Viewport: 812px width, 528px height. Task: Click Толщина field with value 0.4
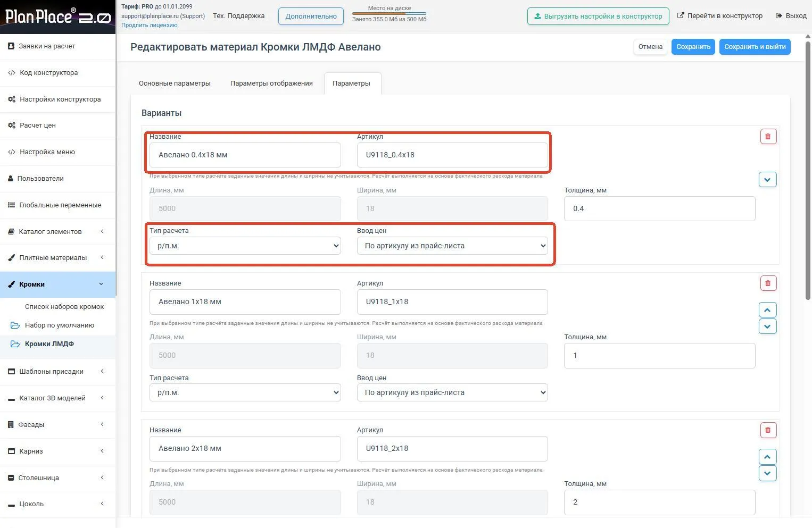659,208
